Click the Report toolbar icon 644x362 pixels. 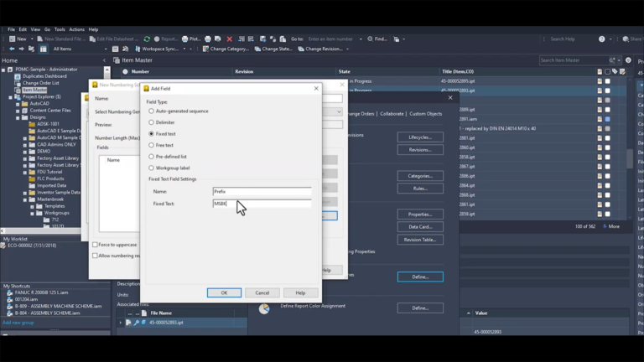coord(157,39)
